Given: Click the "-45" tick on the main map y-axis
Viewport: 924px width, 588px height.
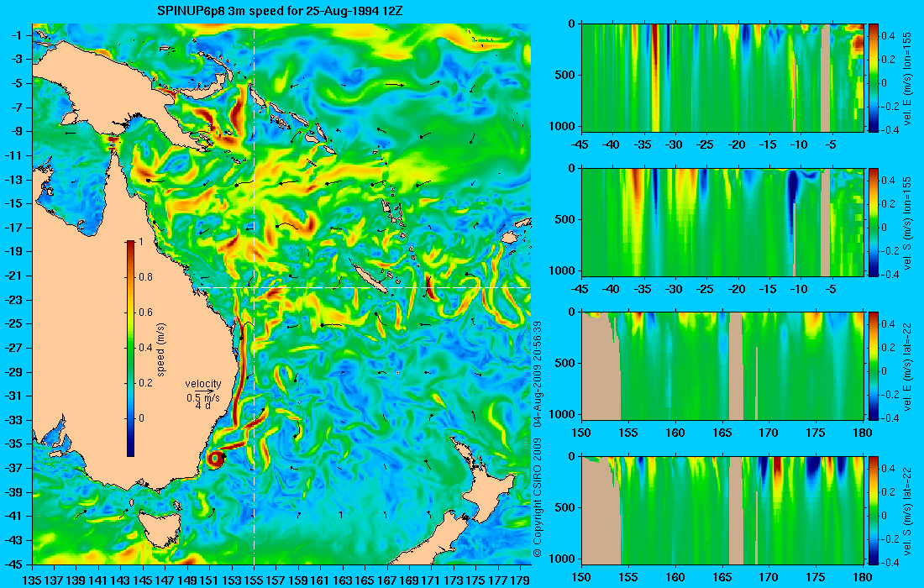Looking at the screenshot, I should coord(13,564).
